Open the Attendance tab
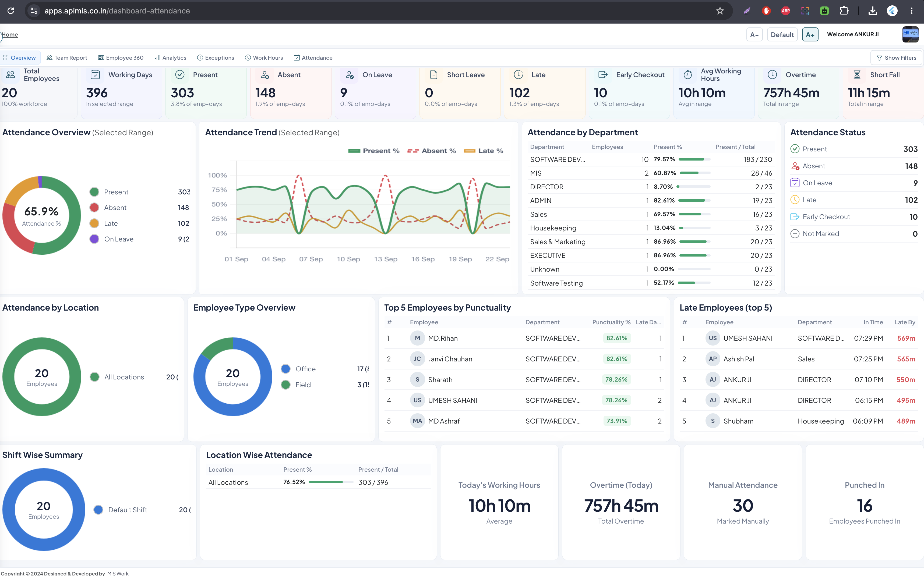Viewport: 924px width, 576px height. 313,58
